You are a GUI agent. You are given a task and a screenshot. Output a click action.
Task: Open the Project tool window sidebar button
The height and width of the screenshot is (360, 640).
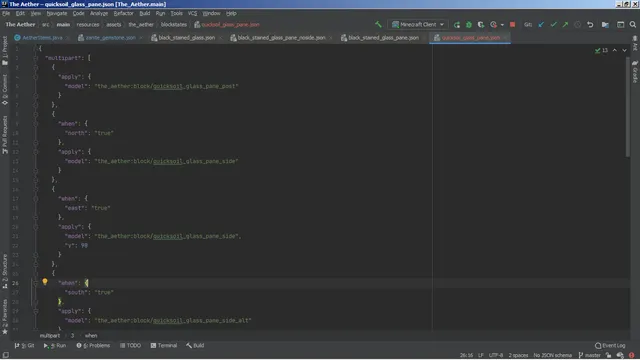pos(4,50)
